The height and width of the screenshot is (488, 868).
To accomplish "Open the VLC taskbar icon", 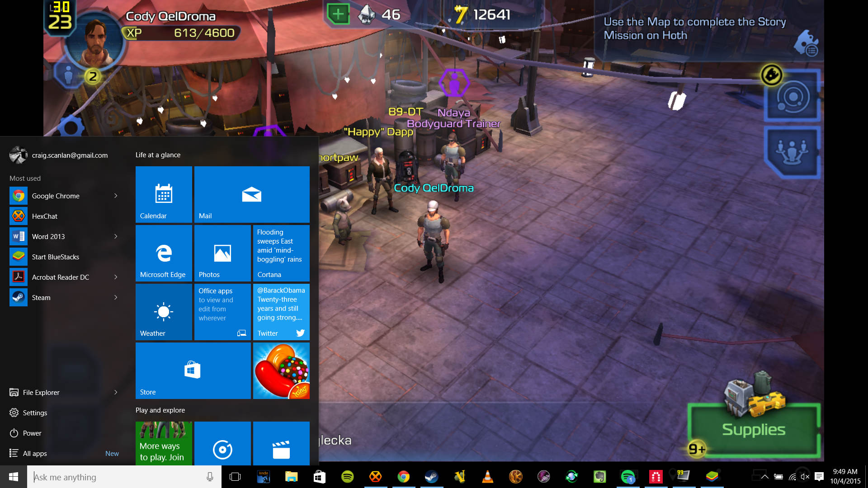I will click(x=487, y=476).
